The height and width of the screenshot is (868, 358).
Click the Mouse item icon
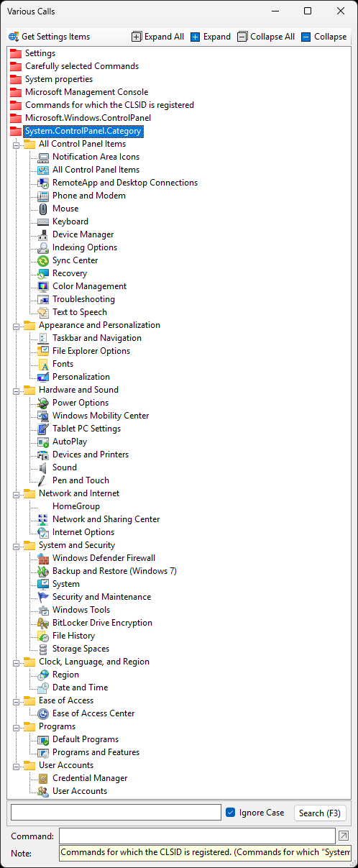pos(43,209)
